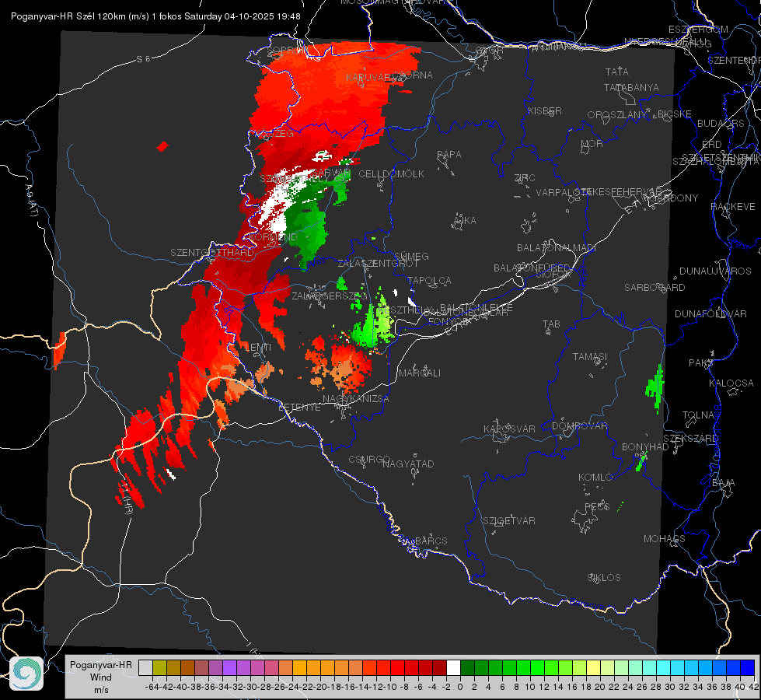Click the 'Poganyvar-HR' legend title

pyautogui.click(x=100, y=665)
